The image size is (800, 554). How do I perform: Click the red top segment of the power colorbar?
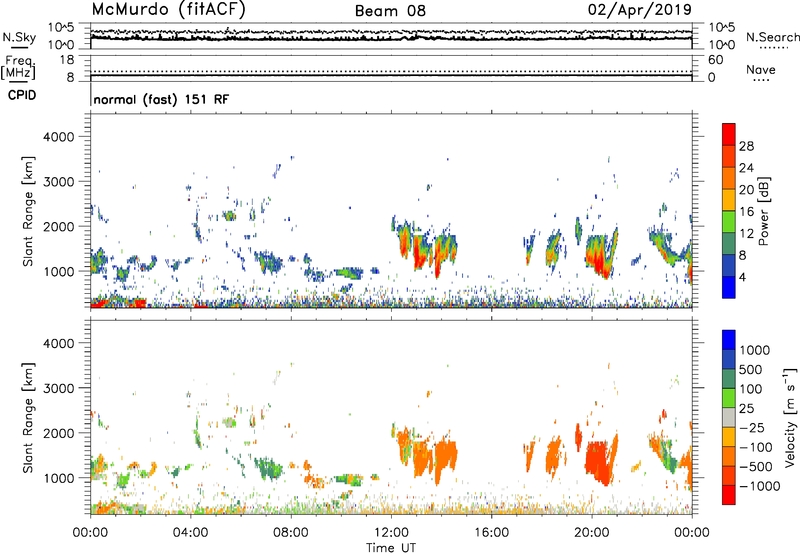click(x=729, y=135)
